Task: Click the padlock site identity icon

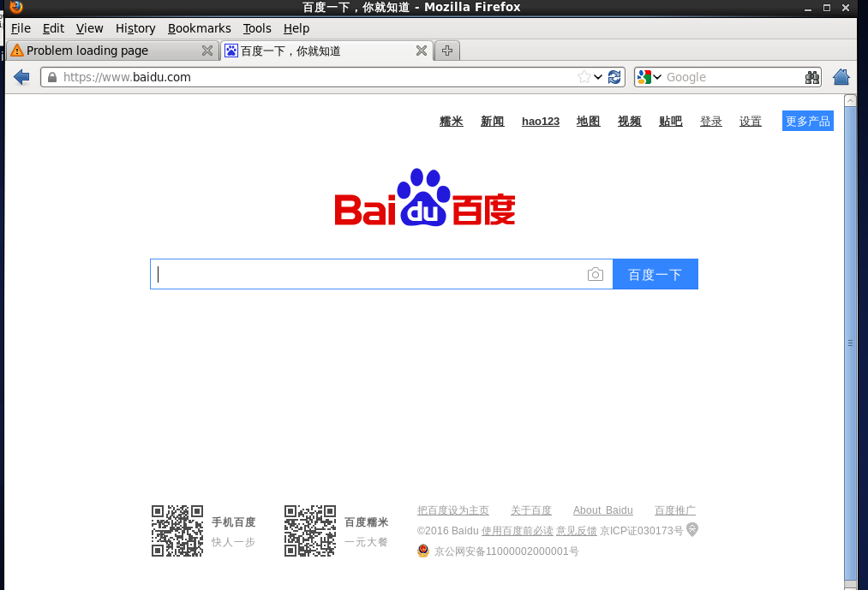Action: pos(52,77)
